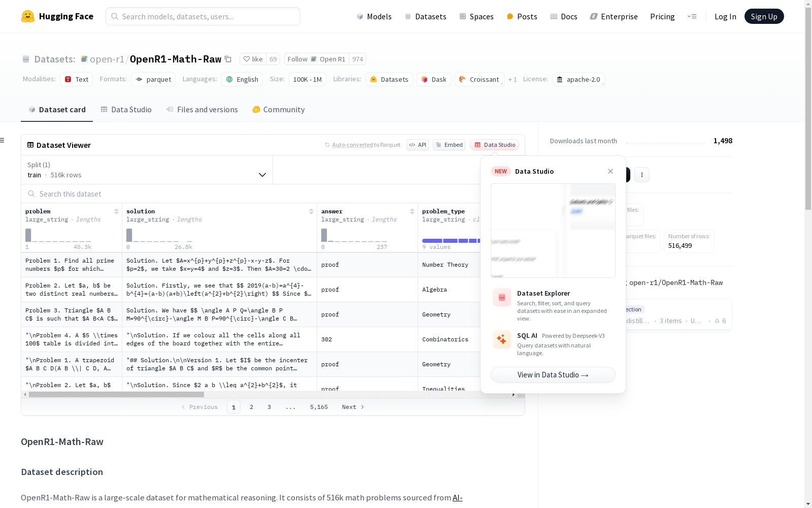Screen dimensions: 812x508
Task: Select the Dask library tag
Action: (x=434, y=79)
